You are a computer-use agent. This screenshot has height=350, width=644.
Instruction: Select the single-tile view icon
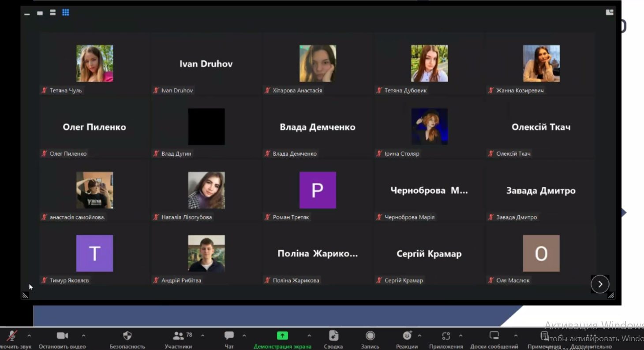pyautogui.click(x=40, y=13)
